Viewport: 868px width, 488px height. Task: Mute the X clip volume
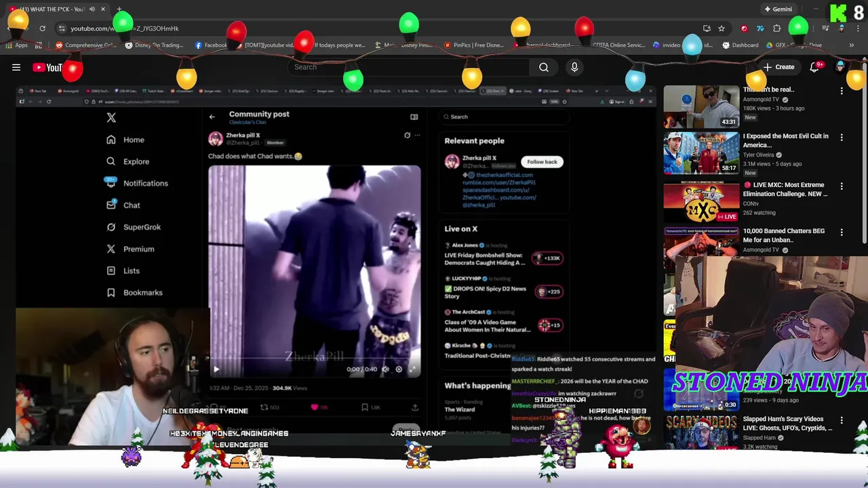385,369
